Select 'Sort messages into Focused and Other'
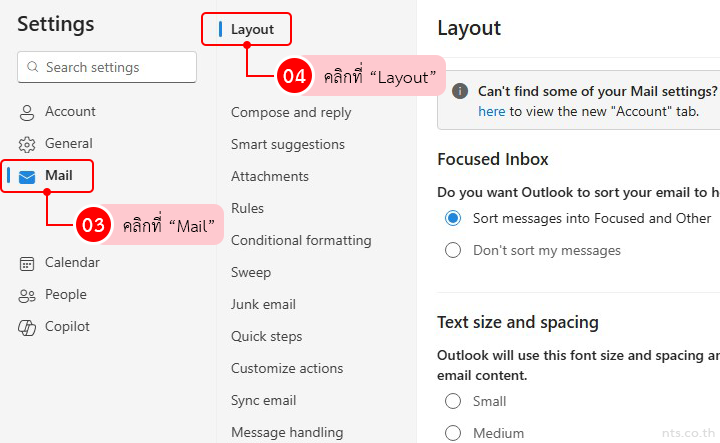720x443 pixels. [x=453, y=218]
